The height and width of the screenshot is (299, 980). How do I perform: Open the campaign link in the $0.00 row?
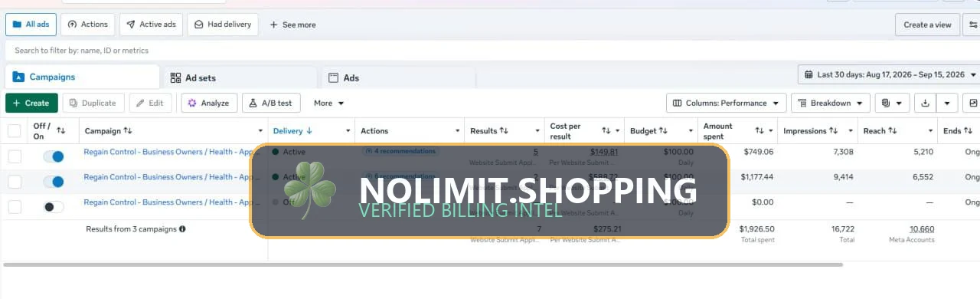click(x=171, y=202)
